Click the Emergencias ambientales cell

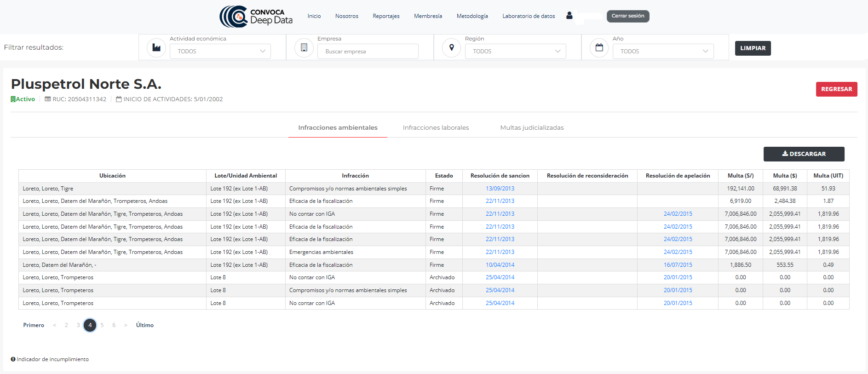(x=355, y=252)
